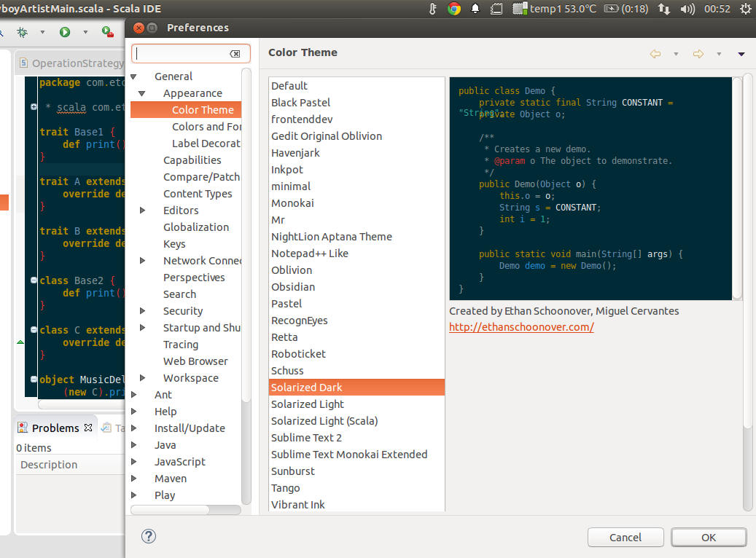Expand the Ant preferences node
756x558 pixels.
click(134, 395)
